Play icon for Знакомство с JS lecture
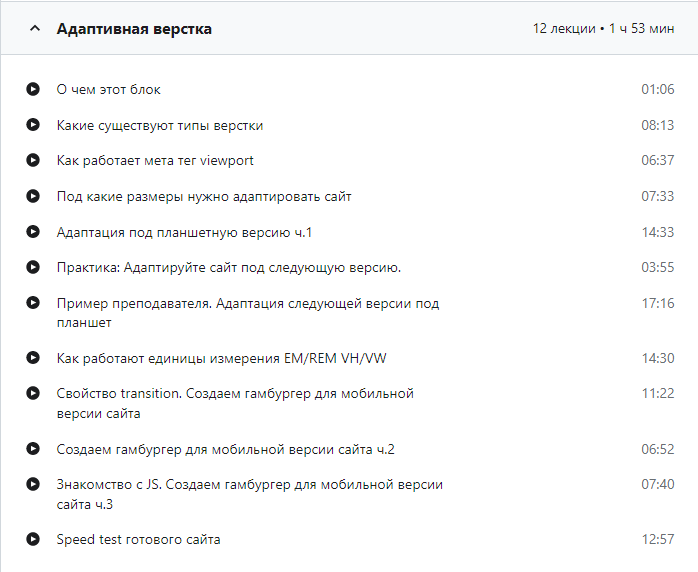 (33, 484)
